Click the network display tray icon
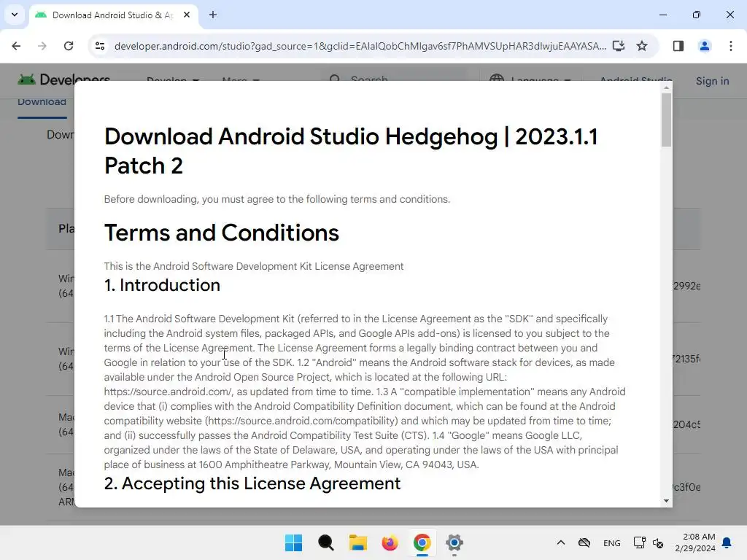Screen dimensions: 747x560 [639, 542]
